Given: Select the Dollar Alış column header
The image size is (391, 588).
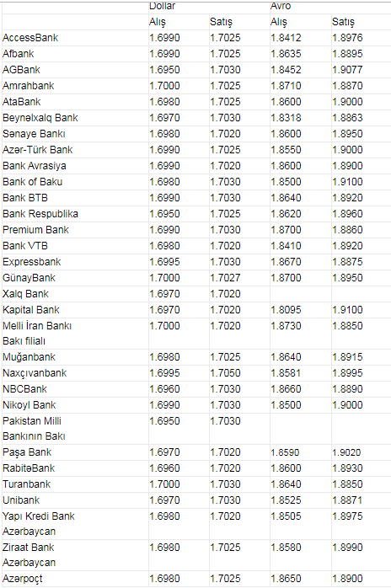Looking at the screenshot, I should pos(158,22).
